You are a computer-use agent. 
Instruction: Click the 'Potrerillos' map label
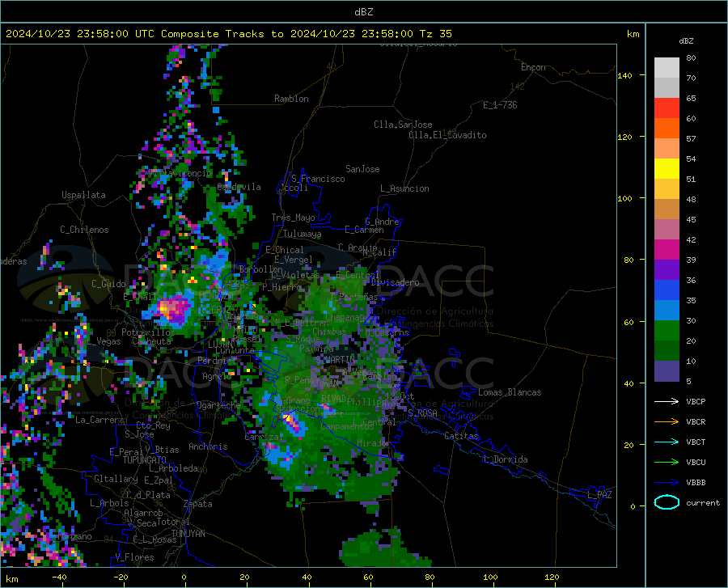tap(148, 332)
